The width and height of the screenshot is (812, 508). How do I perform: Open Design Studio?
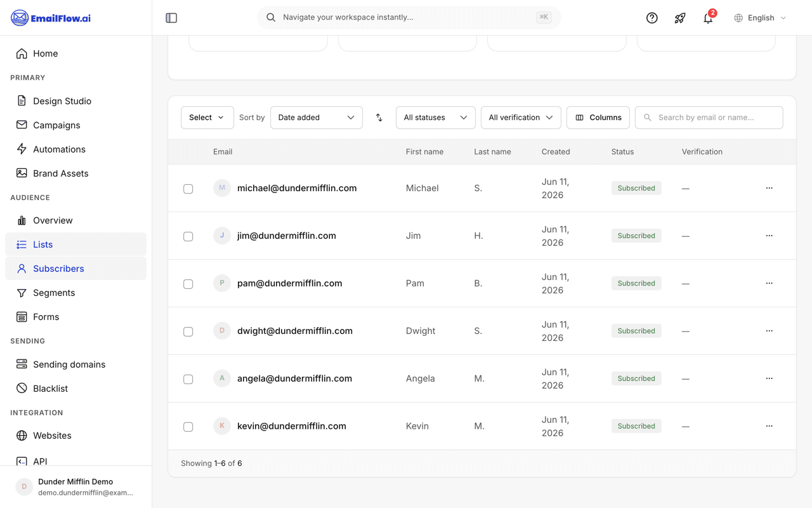[76, 101]
